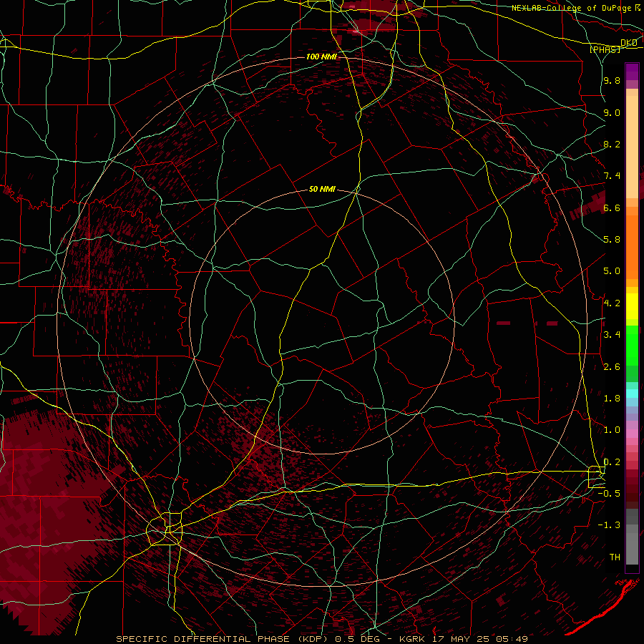
Task: Click the NEXLAB-College of DuPage label
Action: tap(572, 8)
